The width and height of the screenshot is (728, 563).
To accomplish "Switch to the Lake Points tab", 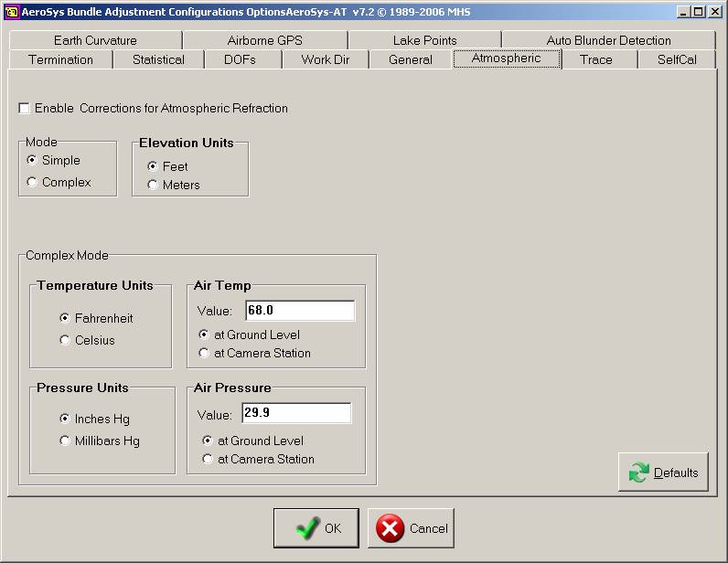I will tap(425, 40).
